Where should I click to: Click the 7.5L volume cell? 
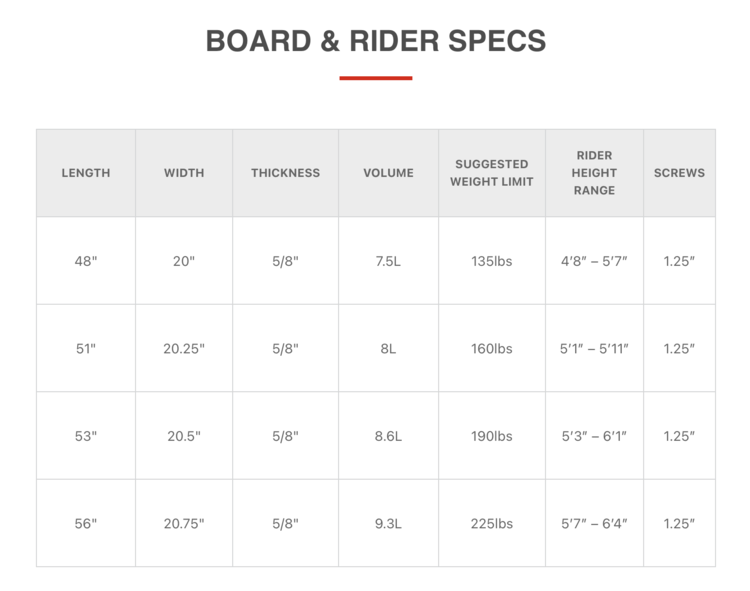388,261
